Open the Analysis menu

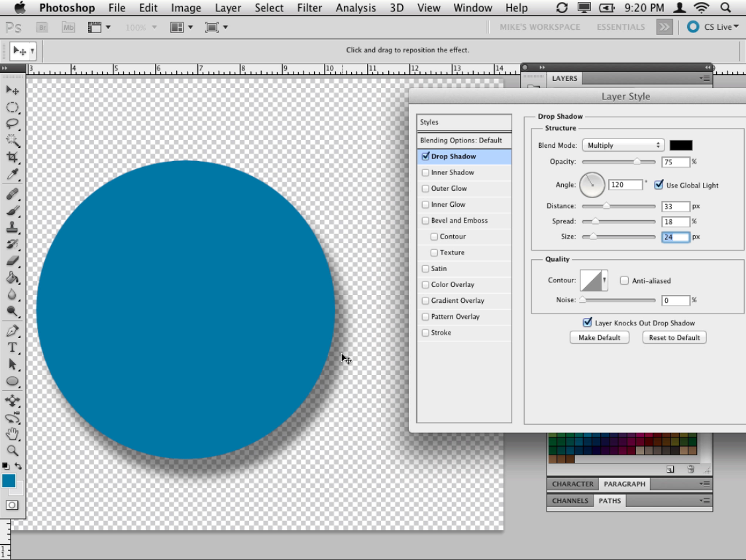(x=355, y=8)
